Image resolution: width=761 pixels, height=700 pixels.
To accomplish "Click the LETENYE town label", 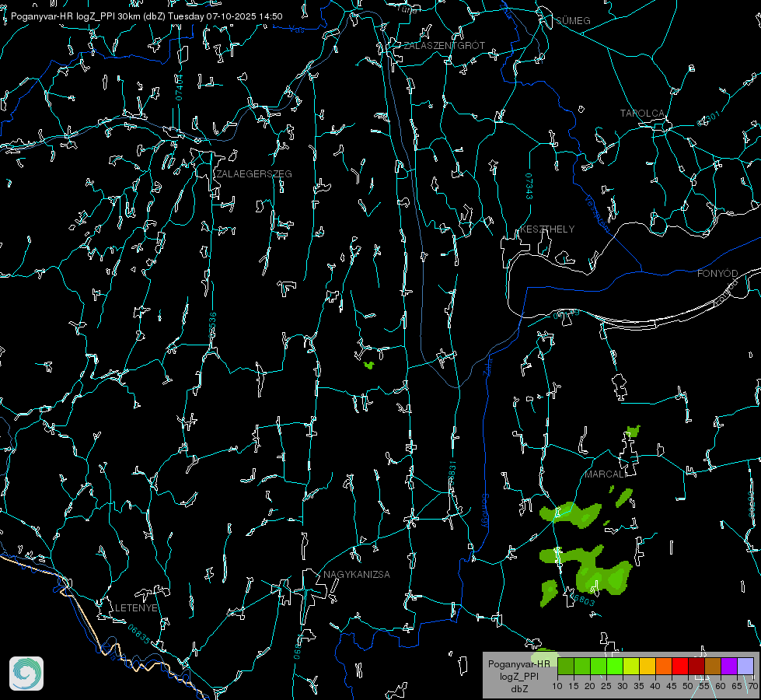I will [x=136, y=608].
